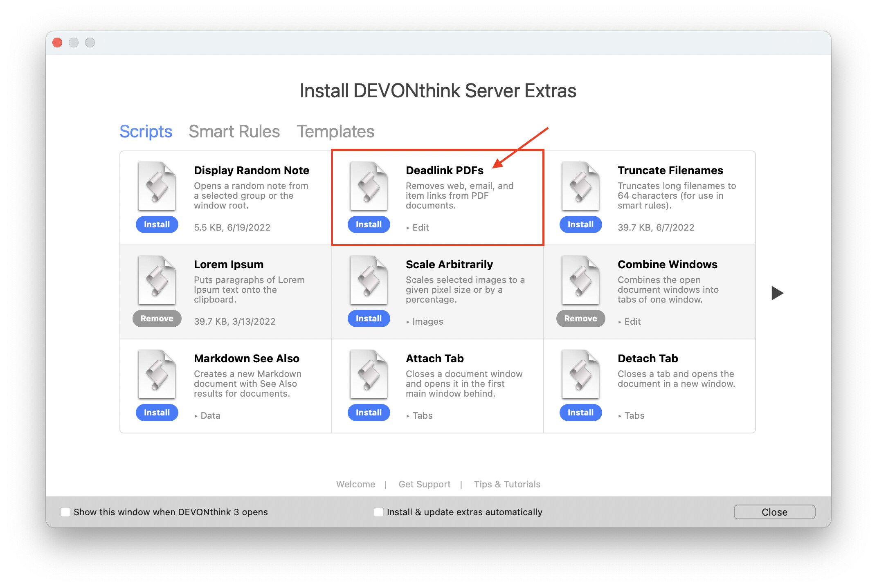Viewport: 877px width, 588px height.
Task: Open the Welcome link
Action: point(355,484)
